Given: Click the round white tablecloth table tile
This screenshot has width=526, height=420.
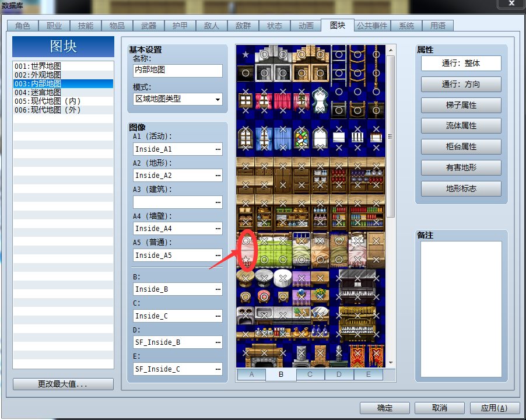Looking at the screenshot, I should pyautogui.click(x=283, y=278).
